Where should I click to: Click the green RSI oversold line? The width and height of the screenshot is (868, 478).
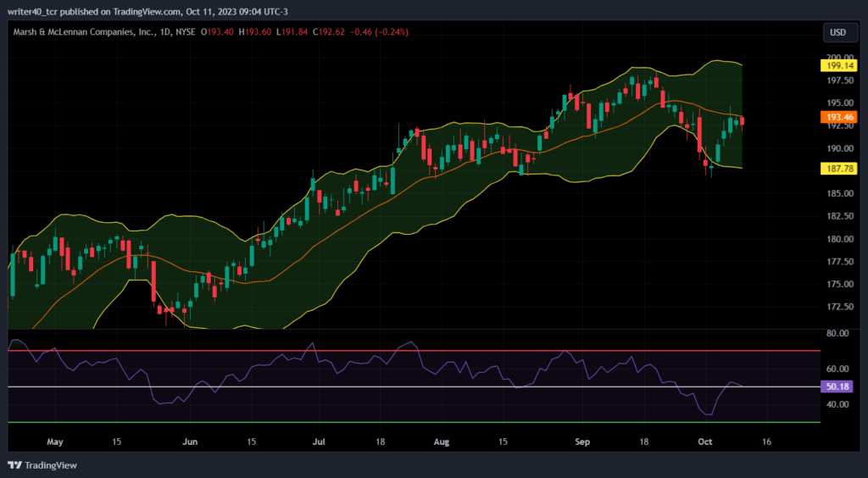(x=414, y=423)
